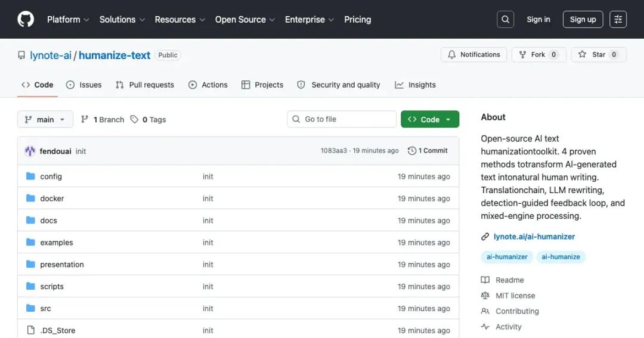This screenshot has width=644, height=338.
Task: Click the src folder icon
Action: [30, 308]
